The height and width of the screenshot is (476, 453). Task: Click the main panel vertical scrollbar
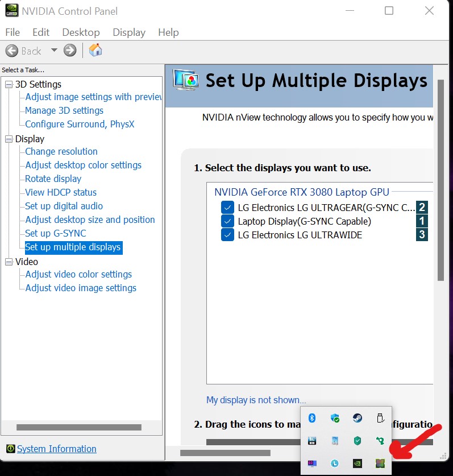coord(441,180)
